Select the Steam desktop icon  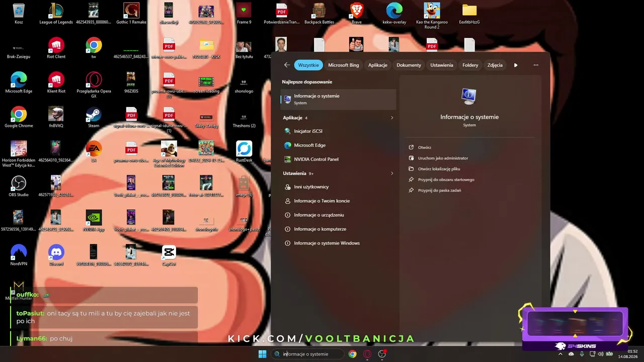tap(94, 117)
